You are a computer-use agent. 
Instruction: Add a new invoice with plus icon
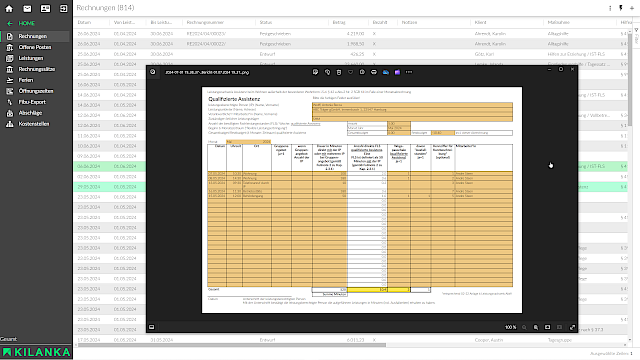tap(632, 8)
